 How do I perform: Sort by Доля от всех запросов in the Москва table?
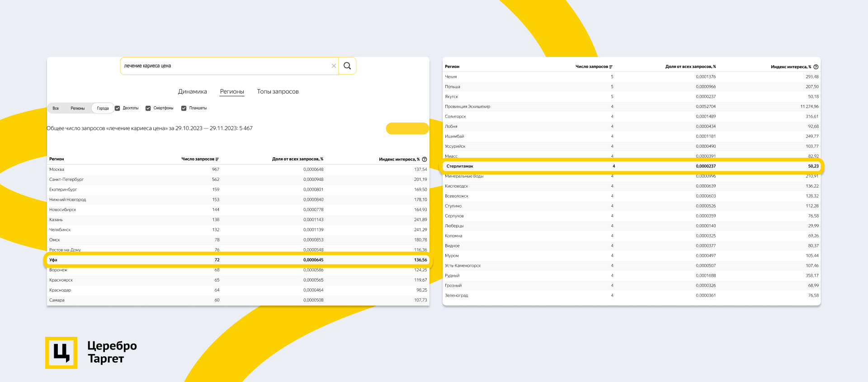click(x=298, y=159)
